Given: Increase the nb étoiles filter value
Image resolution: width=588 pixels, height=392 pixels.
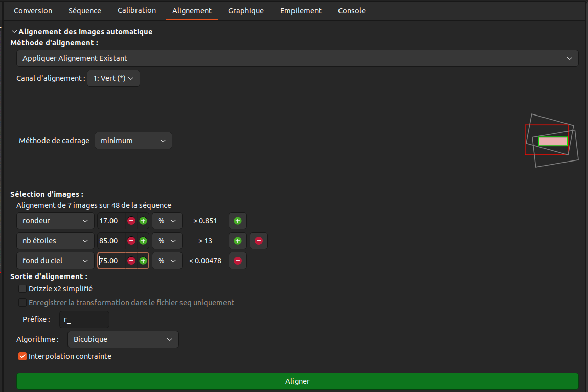Looking at the screenshot, I should point(143,241).
